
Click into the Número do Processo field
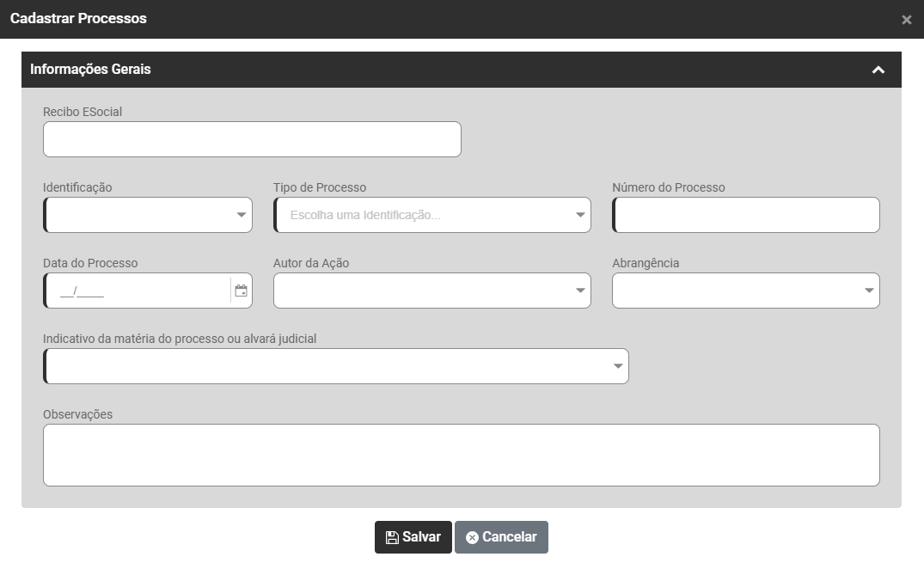point(746,215)
